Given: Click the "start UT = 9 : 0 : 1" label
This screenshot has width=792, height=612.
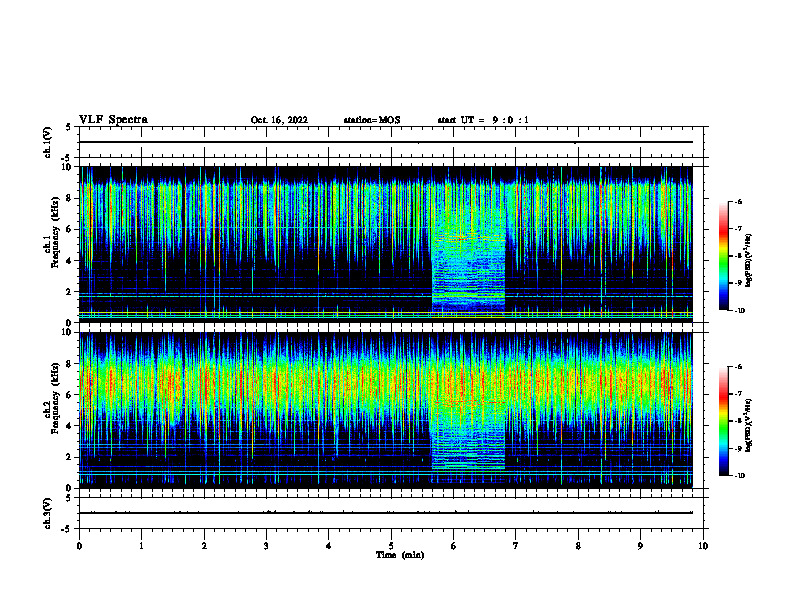Looking at the screenshot, I should pos(483,120).
